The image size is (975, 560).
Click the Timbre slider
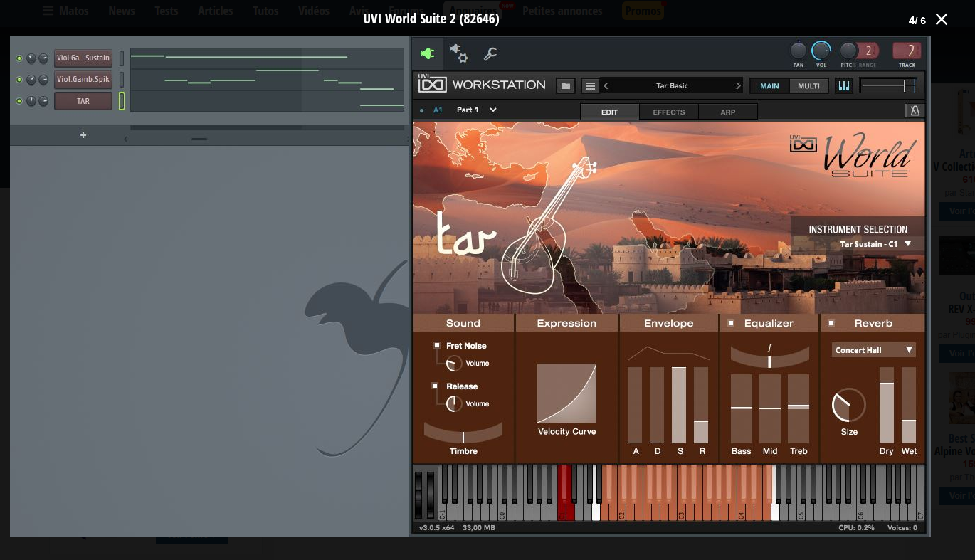(463, 433)
